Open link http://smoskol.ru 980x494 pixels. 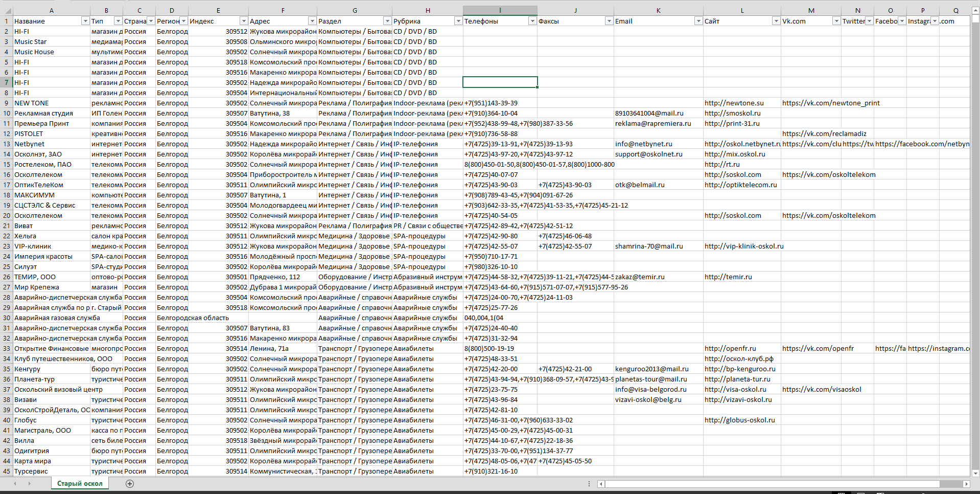click(732, 113)
